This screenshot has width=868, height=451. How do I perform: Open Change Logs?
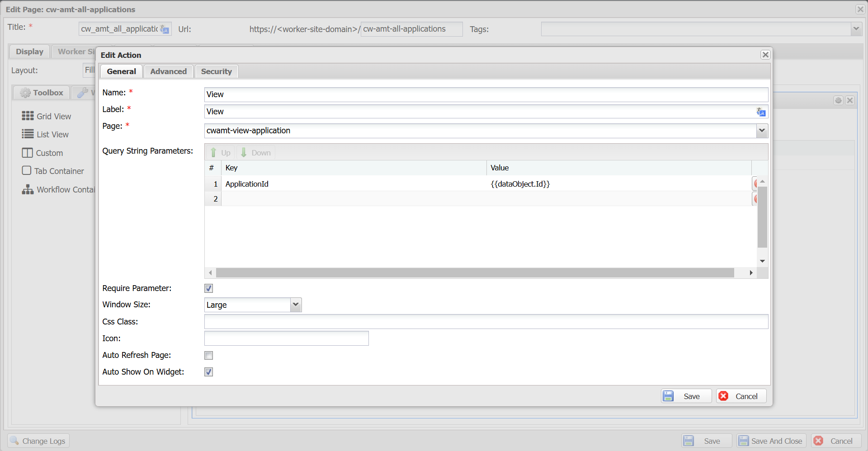(x=38, y=441)
